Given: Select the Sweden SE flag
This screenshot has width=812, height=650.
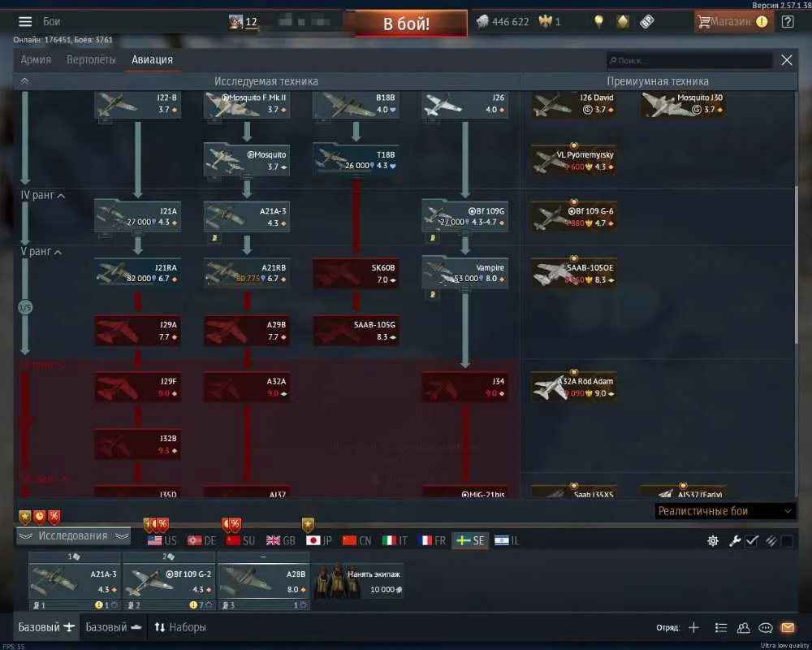Looking at the screenshot, I should pos(470,541).
